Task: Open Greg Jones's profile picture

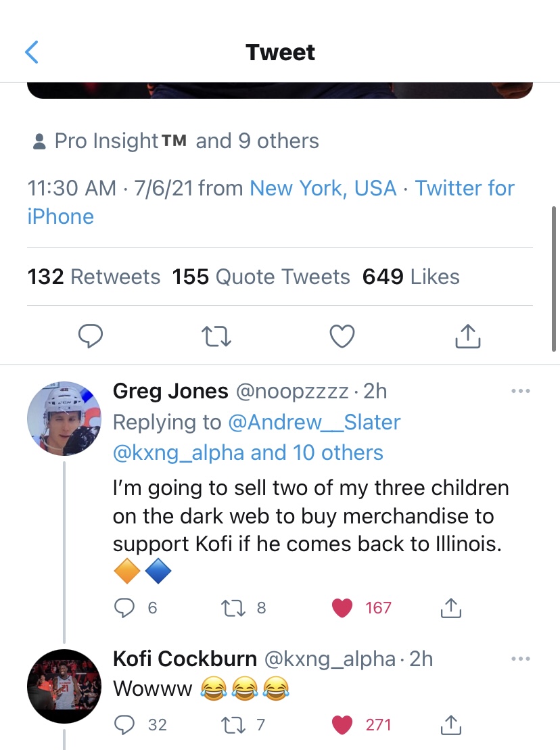Action: pos(64,417)
